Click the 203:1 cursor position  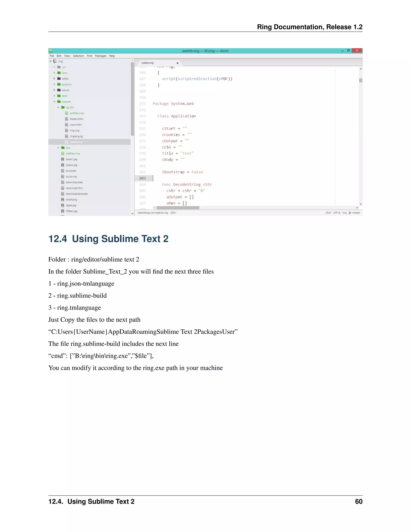point(173,213)
